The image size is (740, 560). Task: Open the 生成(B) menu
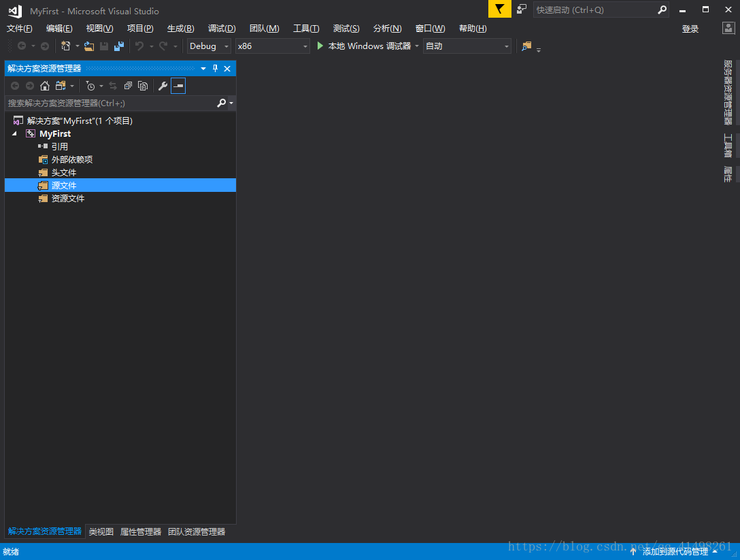(180, 29)
